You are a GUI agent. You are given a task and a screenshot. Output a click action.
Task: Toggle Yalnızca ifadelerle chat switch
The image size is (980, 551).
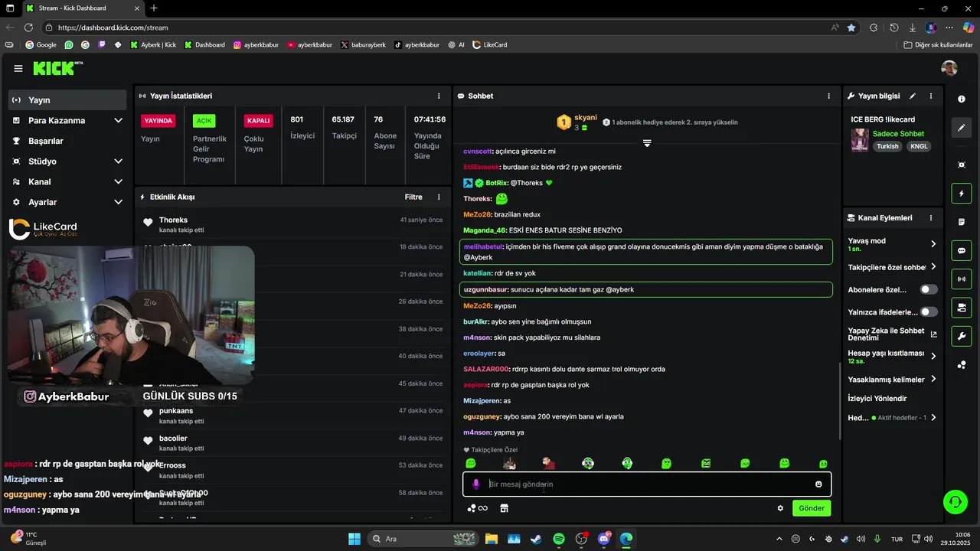point(929,312)
